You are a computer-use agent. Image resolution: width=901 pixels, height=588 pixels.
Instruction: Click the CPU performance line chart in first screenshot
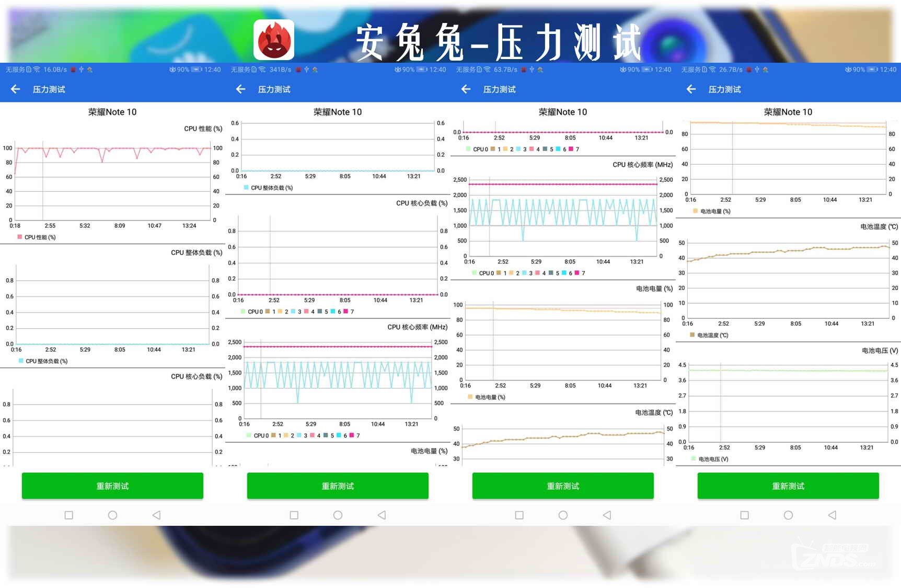point(112,180)
